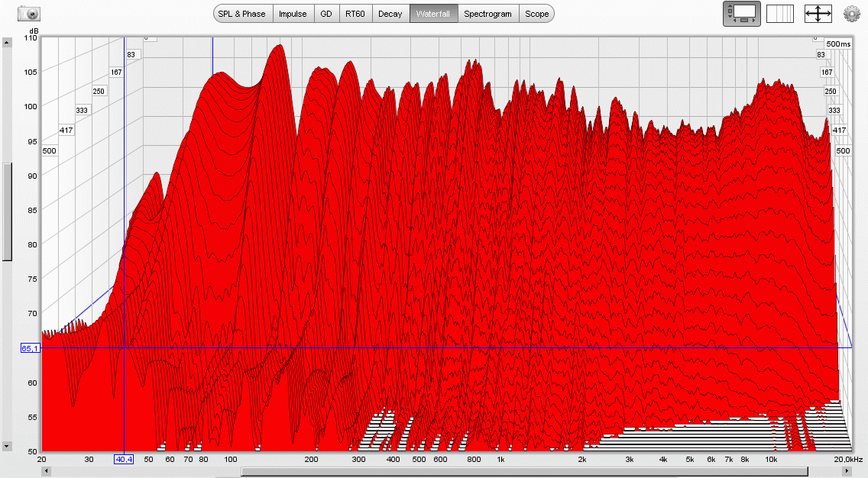
Task: Click the horizontal scrollbar left arrow
Action: pyautogui.click(x=47, y=471)
